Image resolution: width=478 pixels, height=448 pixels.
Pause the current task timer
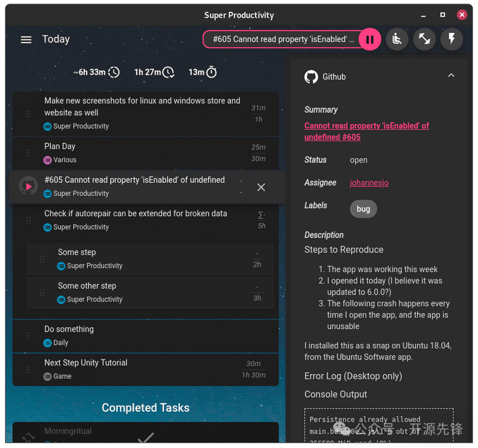[370, 39]
